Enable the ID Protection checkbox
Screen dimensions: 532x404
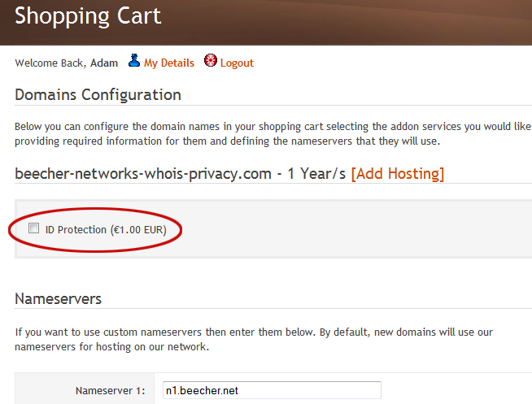point(33,228)
